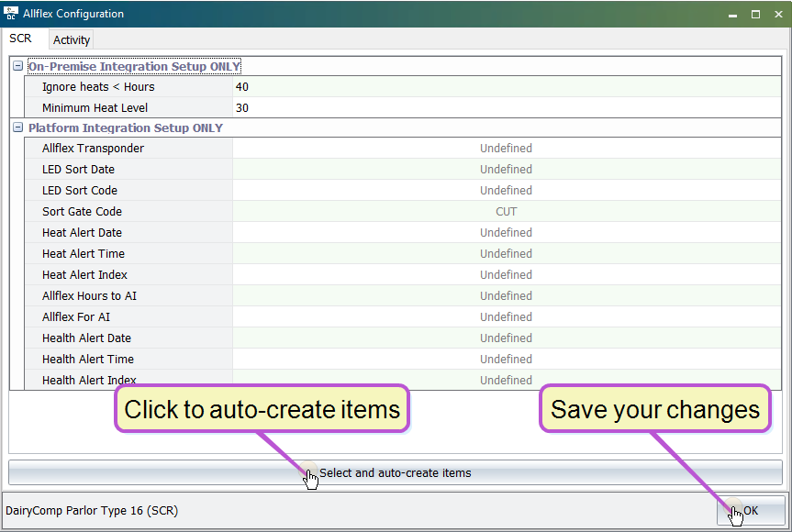
Task: Click the Allflex For AI label
Action: [76, 317]
